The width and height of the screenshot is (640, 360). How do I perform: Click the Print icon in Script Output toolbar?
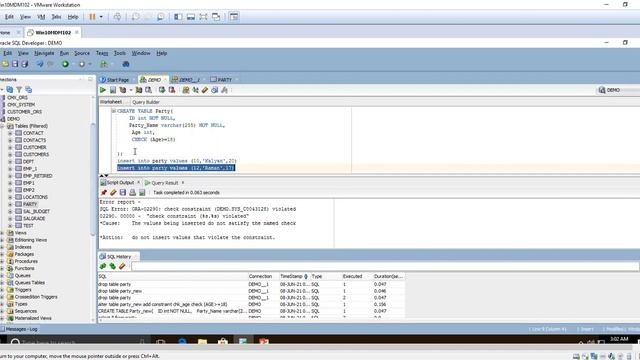133,192
